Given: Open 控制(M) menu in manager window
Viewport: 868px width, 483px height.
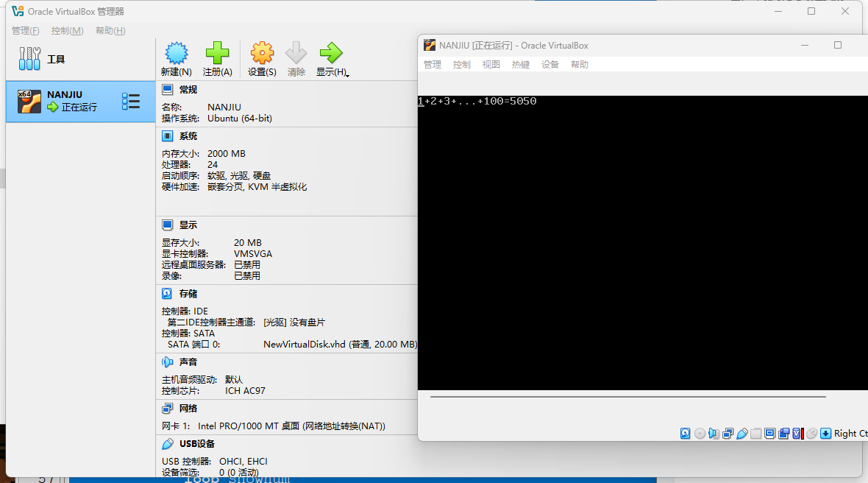Looking at the screenshot, I should click(67, 30).
